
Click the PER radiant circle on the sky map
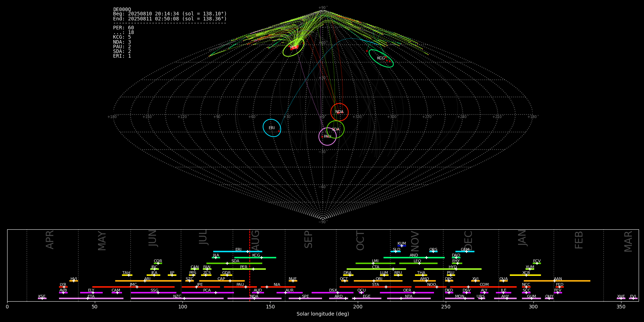click(293, 47)
